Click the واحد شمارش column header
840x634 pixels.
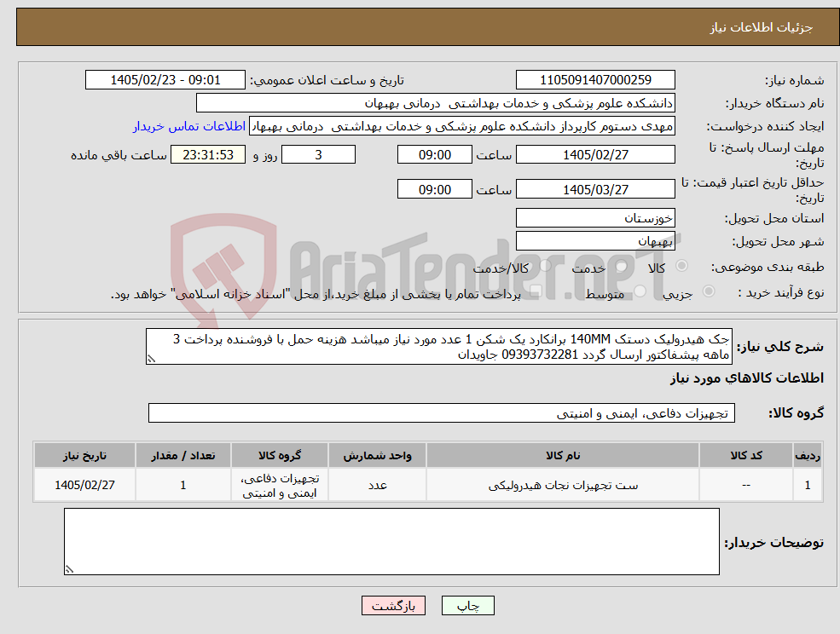tap(377, 455)
